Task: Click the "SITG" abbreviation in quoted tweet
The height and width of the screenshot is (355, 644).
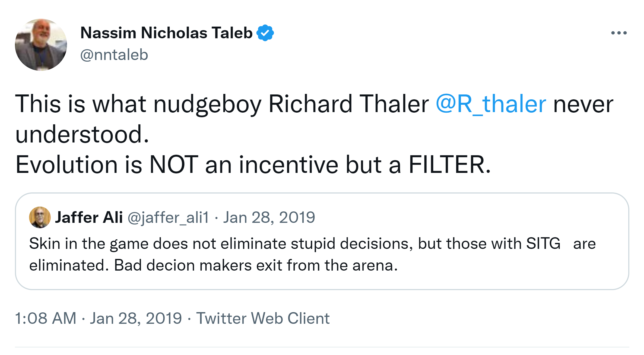Action: 543,243
